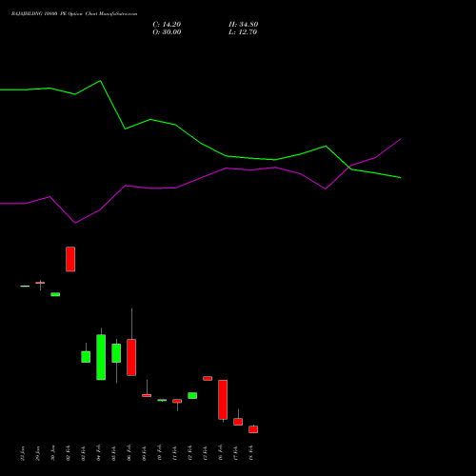
Task: Click the 04 Feb date label
Action: coord(98,453)
